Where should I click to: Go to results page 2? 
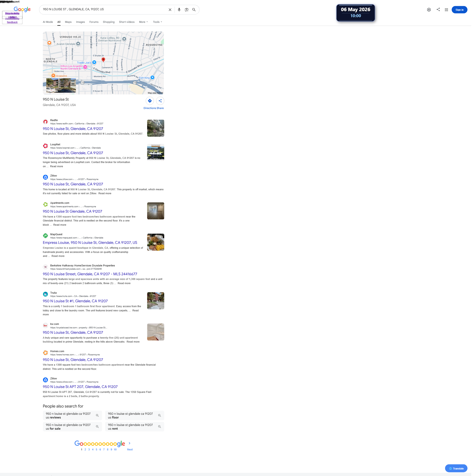pyautogui.click(x=85, y=449)
